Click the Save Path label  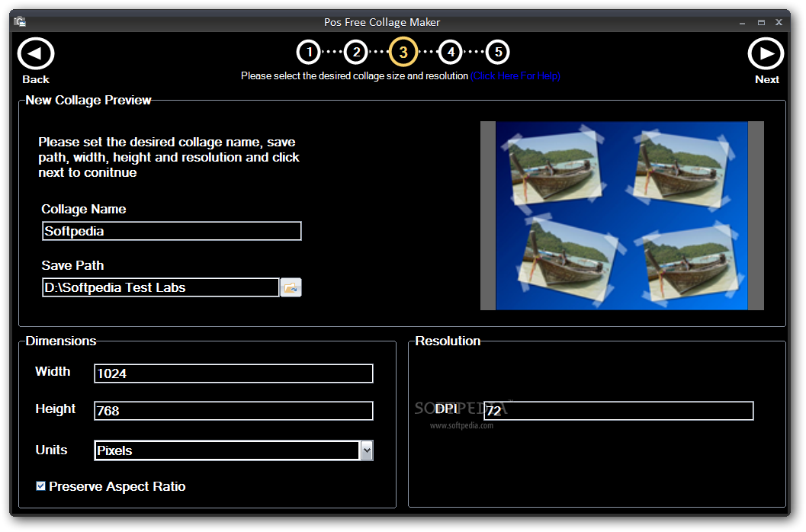72,265
